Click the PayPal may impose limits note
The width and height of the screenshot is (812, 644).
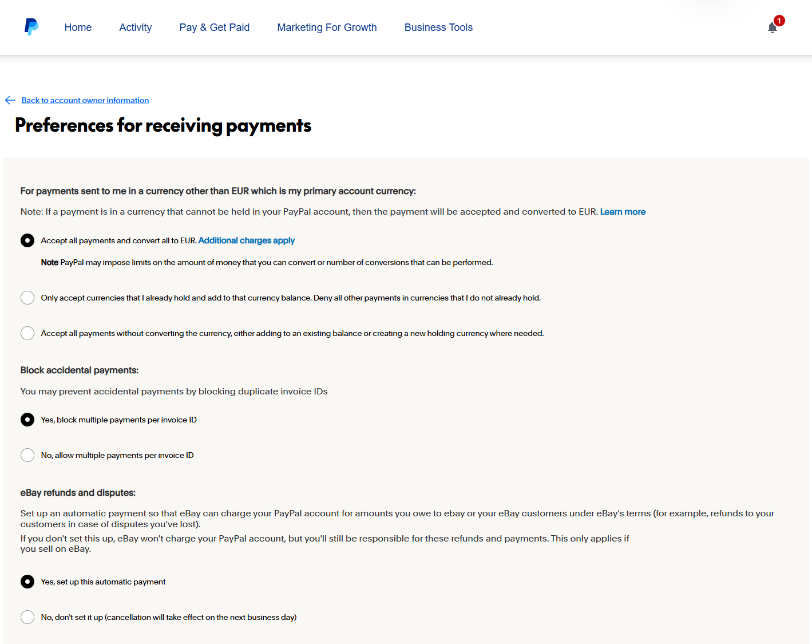(x=267, y=262)
